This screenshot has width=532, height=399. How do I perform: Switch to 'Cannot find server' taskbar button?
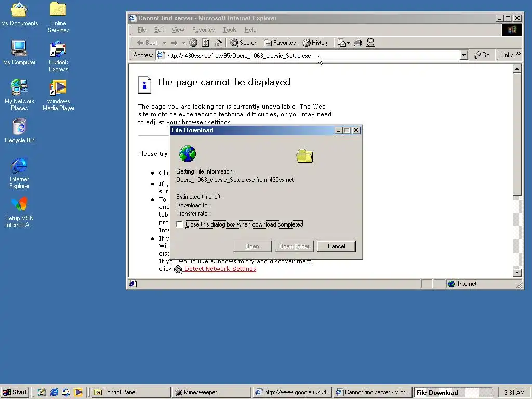coord(373,393)
